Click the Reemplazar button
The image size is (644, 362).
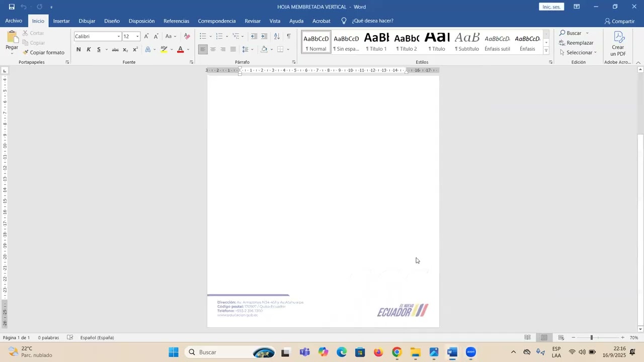(577, 43)
